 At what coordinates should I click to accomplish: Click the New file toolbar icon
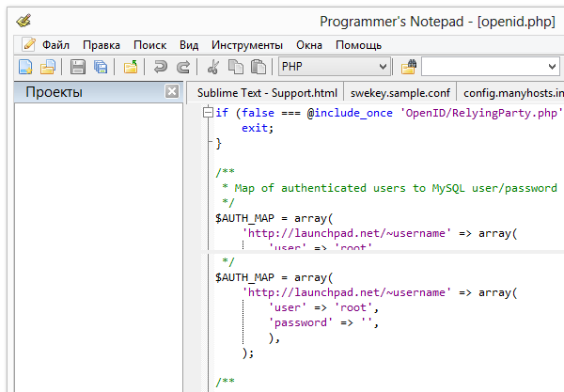click(x=26, y=67)
